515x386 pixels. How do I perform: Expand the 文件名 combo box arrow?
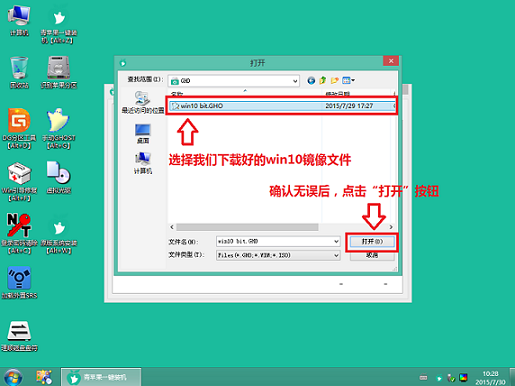(336, 241)
